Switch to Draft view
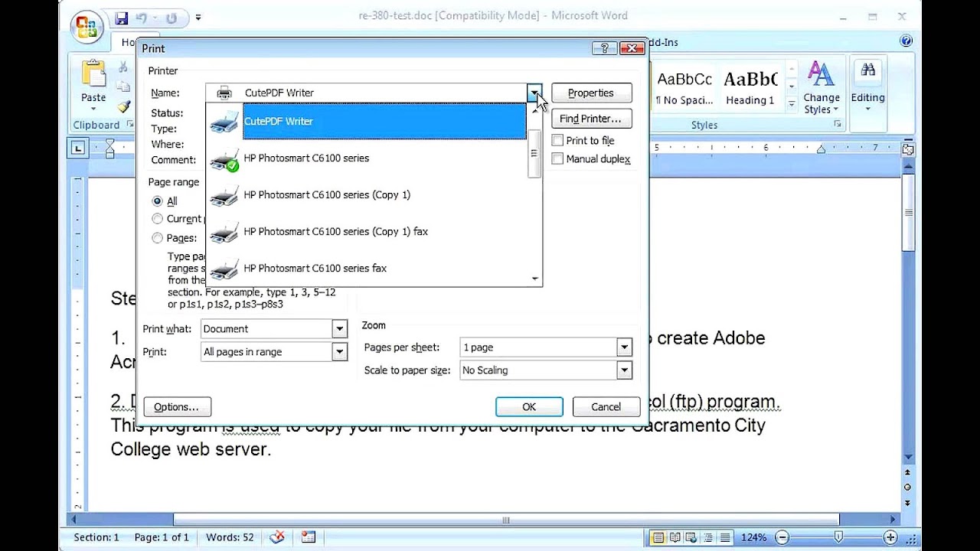The width and height of the screenshot is (980, 551). point(724,537)
